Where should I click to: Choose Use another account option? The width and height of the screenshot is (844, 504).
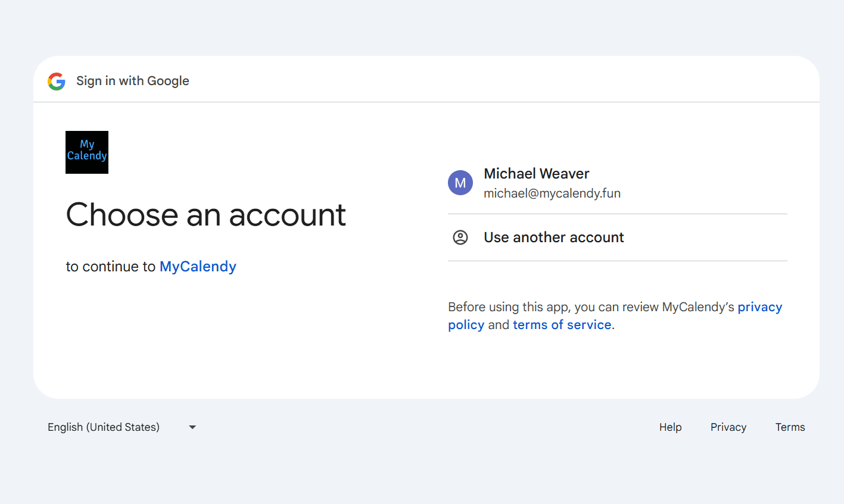pyautogui.click(x=553, y=237)
